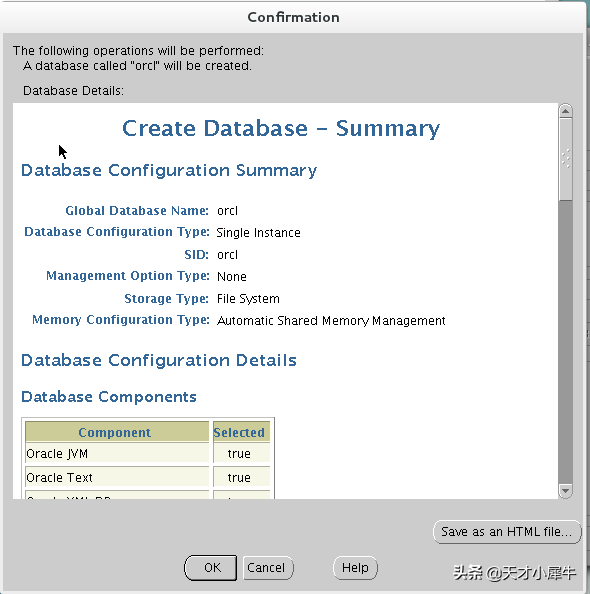Click the Single Instance value text
Image resolution: width=590 pixels, height=594 pixels.
(x=258, y=233)
